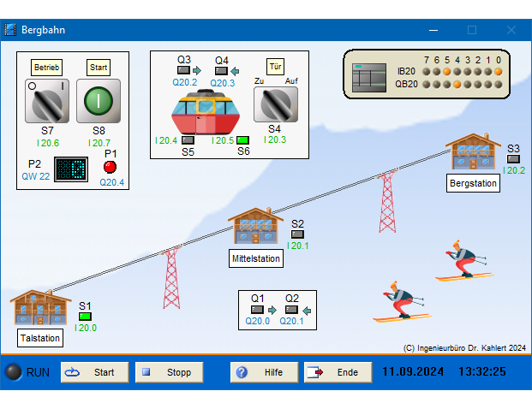The height and width of the screenshot is (409, 532).
Task: Click the Bergbahn title bar app icon
Action: tap(10, 30)
